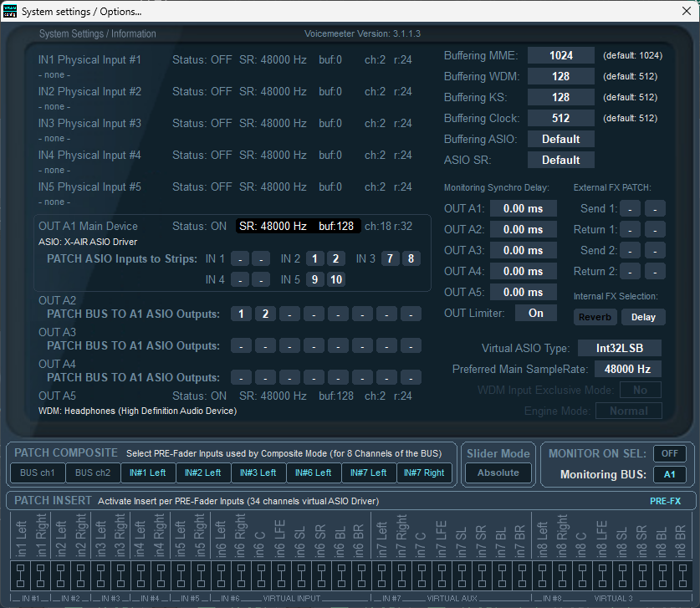The width and height of the screenshot is (700, 608).
Task: Adjust OUT A1 monitoring synchro delay
Action: tap(523, 208)
